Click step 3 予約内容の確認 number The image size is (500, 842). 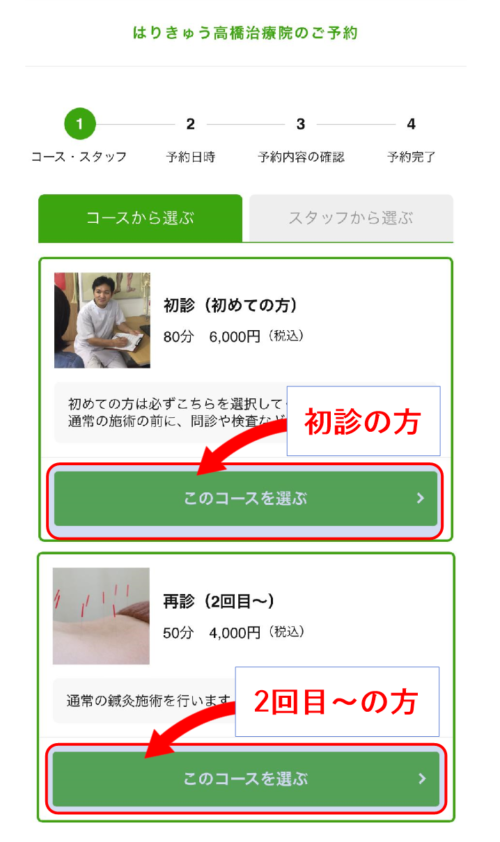[301, 124]
